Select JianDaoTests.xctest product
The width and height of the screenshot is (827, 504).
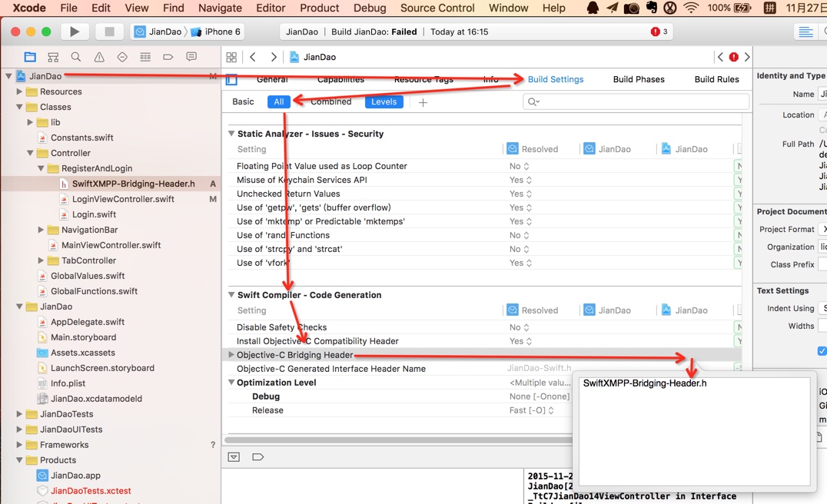pyautogui.click(x=91, y=490)
